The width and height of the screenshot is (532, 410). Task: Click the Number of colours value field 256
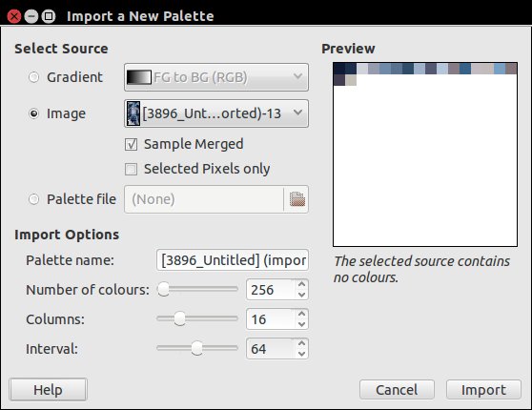270,290
